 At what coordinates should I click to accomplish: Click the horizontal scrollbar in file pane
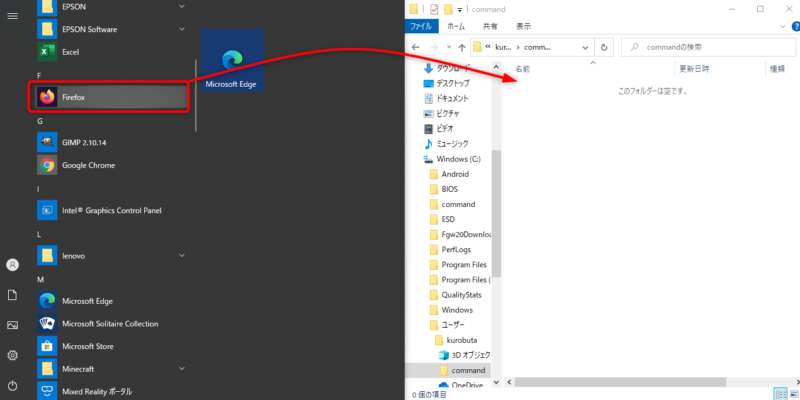tap(620, 382)
